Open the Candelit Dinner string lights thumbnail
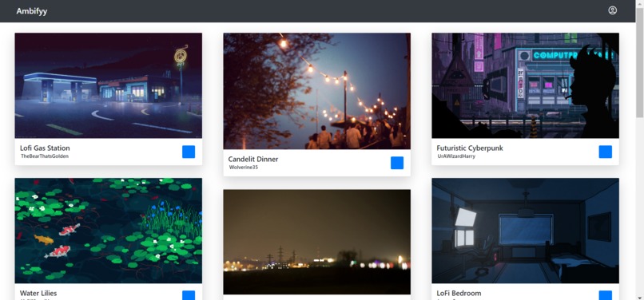This screenshot has width=644, height=300. pyautogui.click(x=316, y=91)
